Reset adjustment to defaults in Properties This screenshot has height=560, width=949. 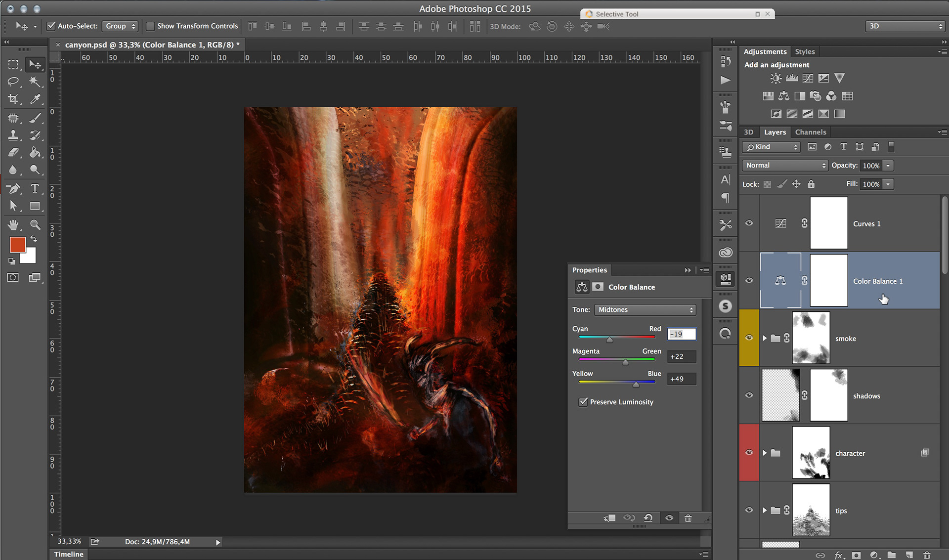click(x=648, y=518)
